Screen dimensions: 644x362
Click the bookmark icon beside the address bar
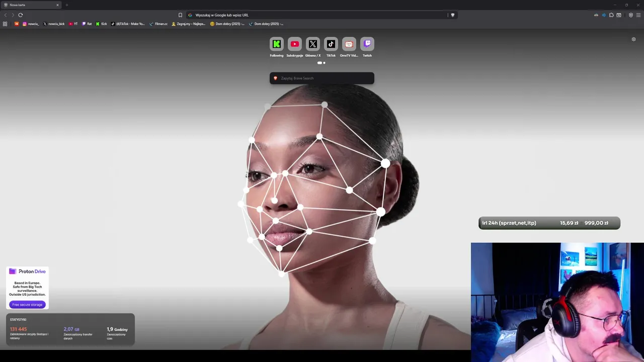pyautogui.click(x=180, y=15)
